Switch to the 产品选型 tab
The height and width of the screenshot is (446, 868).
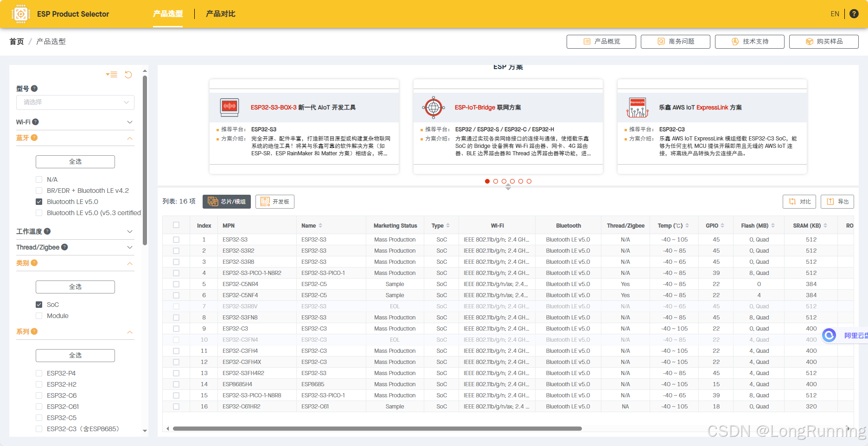point(168,14)
